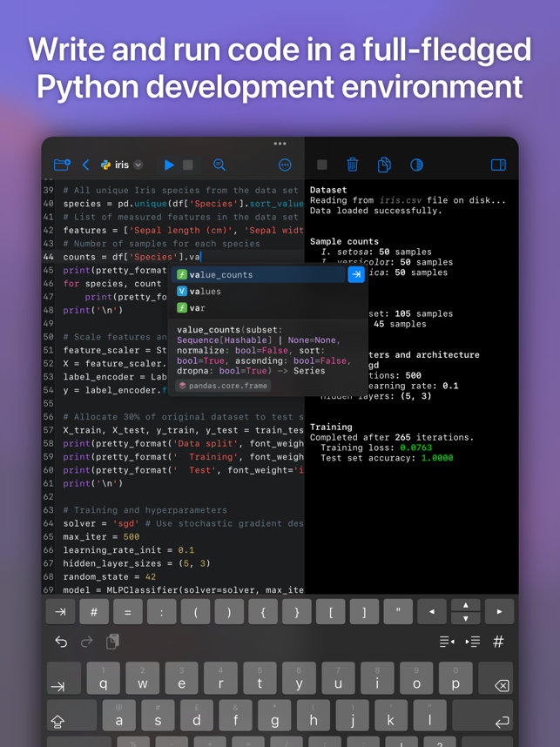
Task: Click the 'Sample counts' console heading
Action: 344,241
